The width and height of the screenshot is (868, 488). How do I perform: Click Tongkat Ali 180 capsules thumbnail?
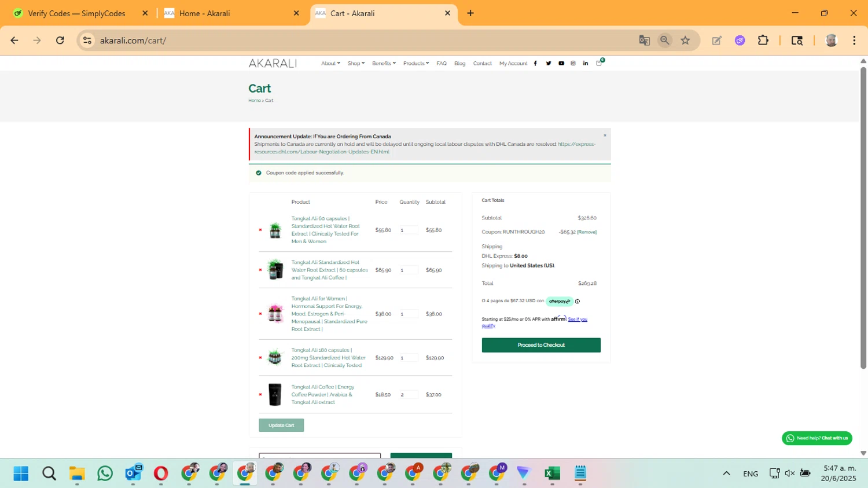pyautogui.click(x=275, y=358)
